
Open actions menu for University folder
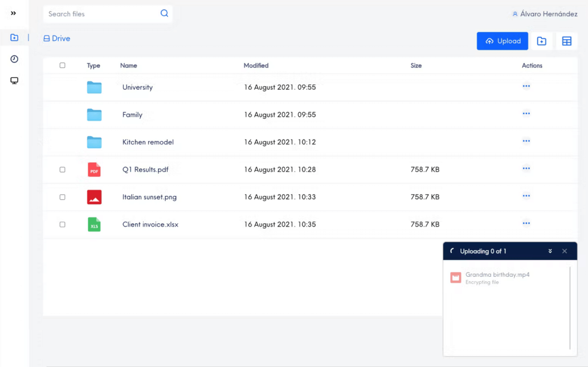tap(526, 86)
